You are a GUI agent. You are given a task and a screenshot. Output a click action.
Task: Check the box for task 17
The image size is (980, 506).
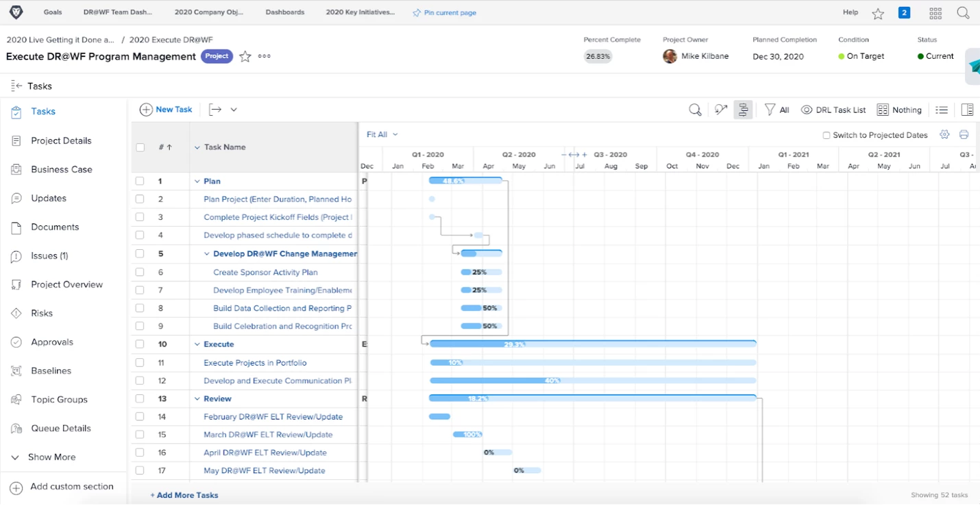click(x=140, y=470)
